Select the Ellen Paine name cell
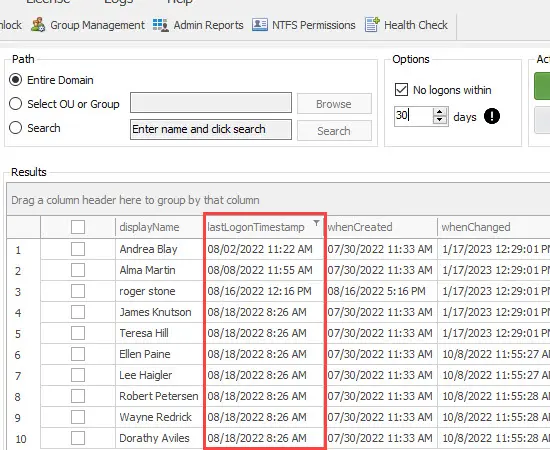This screenshot has width=550, height=450. tap(159, 354)
